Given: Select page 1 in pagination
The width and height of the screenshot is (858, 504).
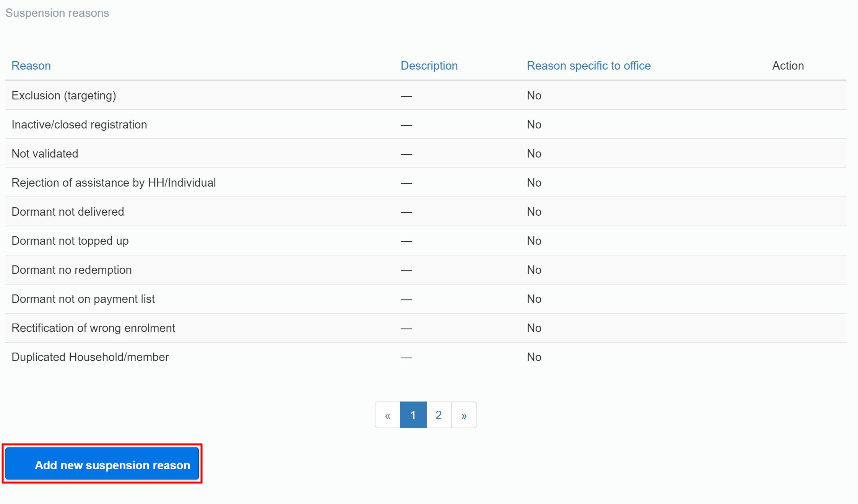Looking at the screenshot, I should click(x=413, y=415).
